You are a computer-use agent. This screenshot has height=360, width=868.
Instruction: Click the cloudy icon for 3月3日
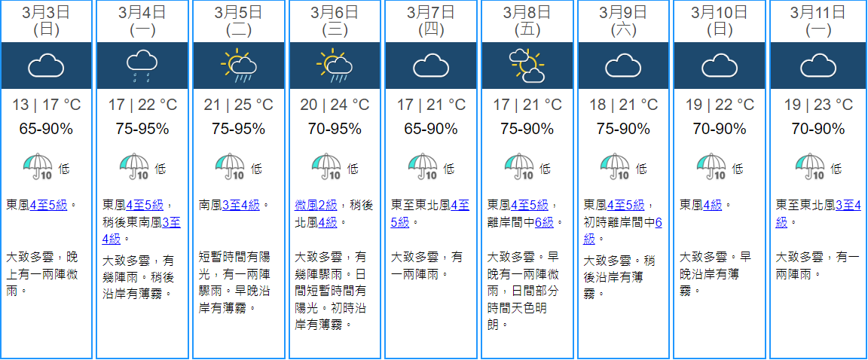click(x=46, y=66)
